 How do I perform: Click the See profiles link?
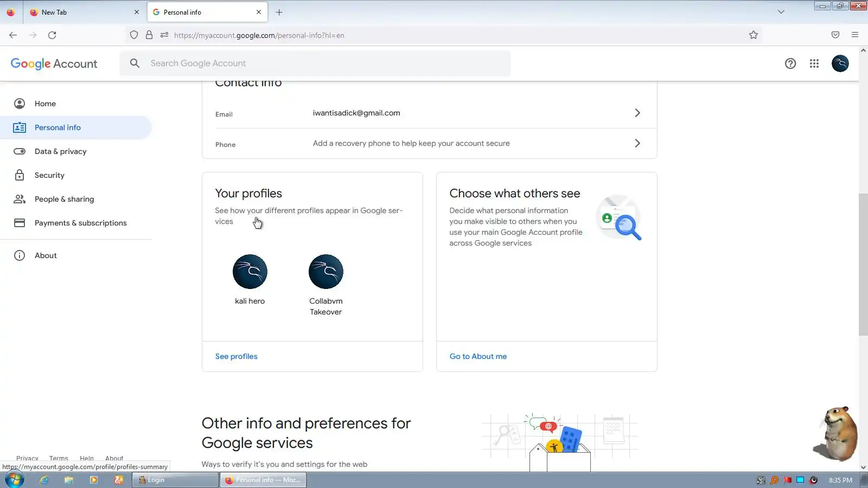[237, 356]
